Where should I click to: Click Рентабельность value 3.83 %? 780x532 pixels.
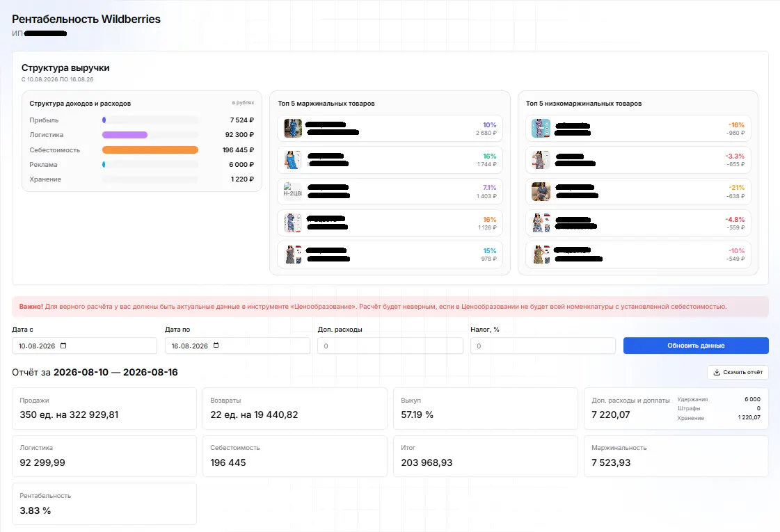pyautogui.click(x=35, y=510)
